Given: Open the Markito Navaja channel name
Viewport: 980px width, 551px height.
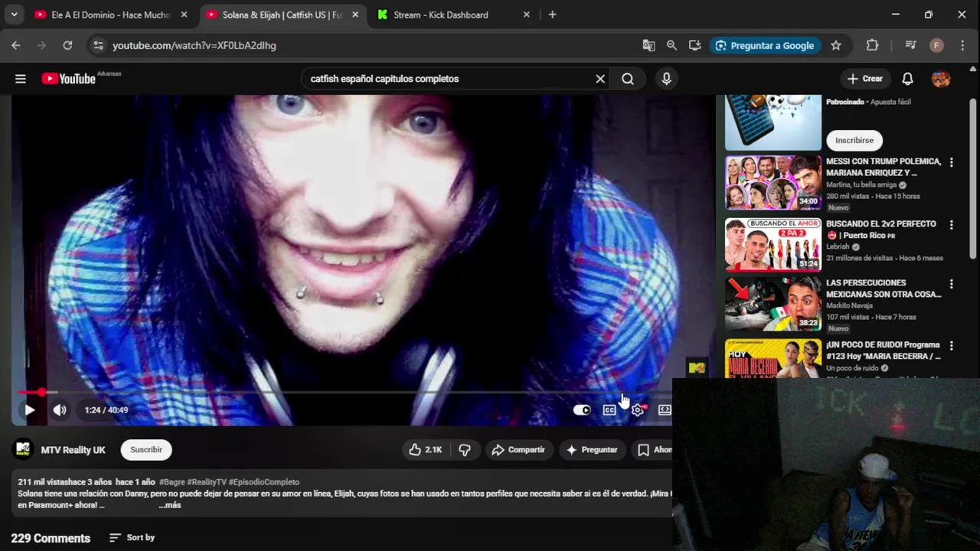Looking at the screenshot, I should click(x=849, y=306).
